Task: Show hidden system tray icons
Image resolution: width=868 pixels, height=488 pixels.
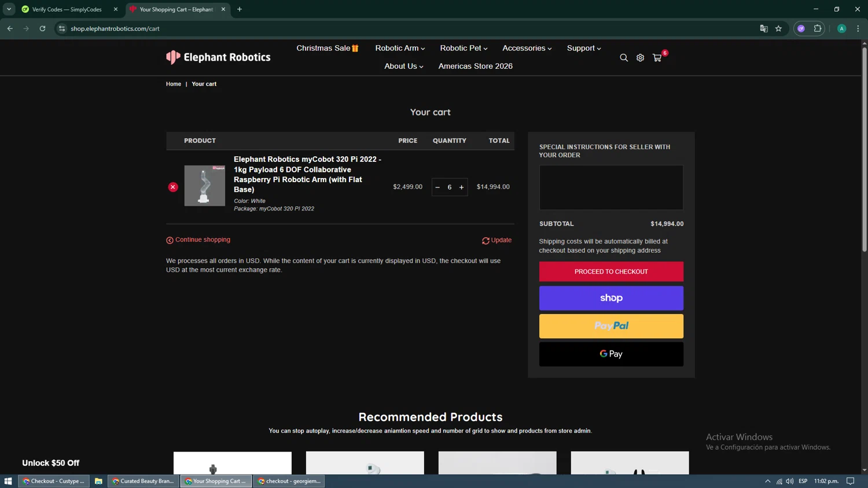Action: coord(768,481)
